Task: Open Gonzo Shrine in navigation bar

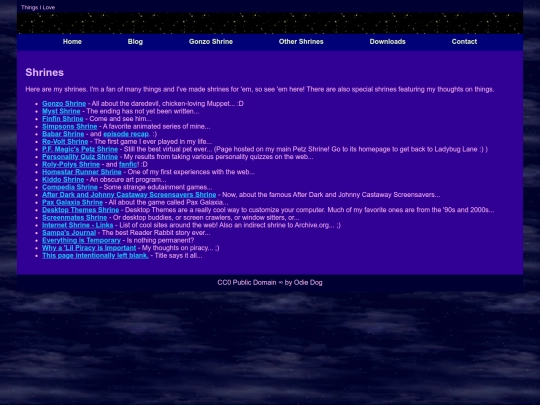Action: (x=211, y=42)
